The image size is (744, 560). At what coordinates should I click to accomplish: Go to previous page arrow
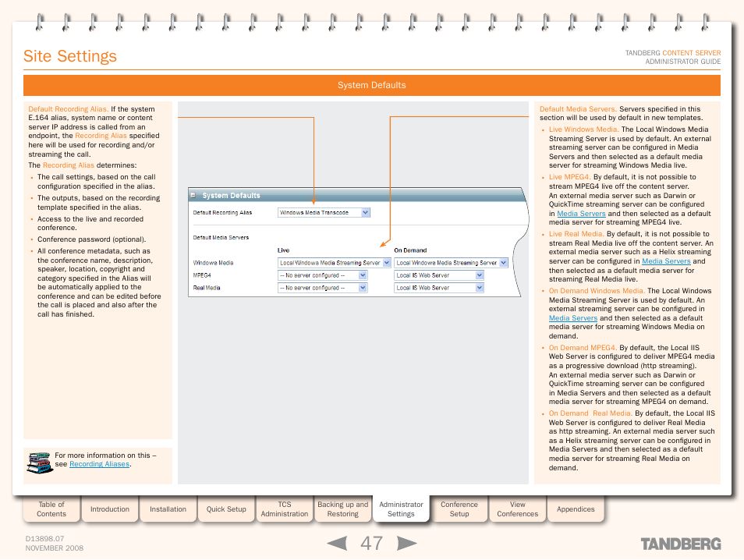(x=337, y=544)
